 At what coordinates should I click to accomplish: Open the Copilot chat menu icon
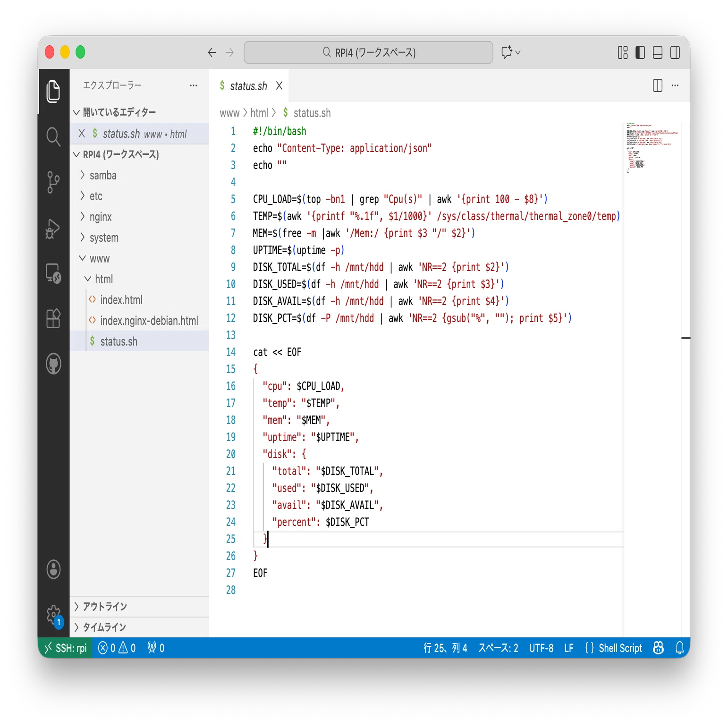[511, 52]
